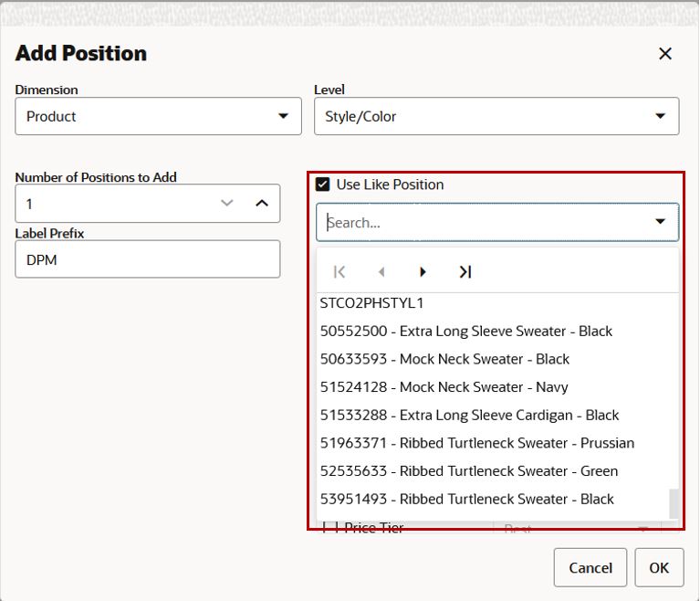Go to previous page of position list

pyautogui.click(x=381, y=271)
